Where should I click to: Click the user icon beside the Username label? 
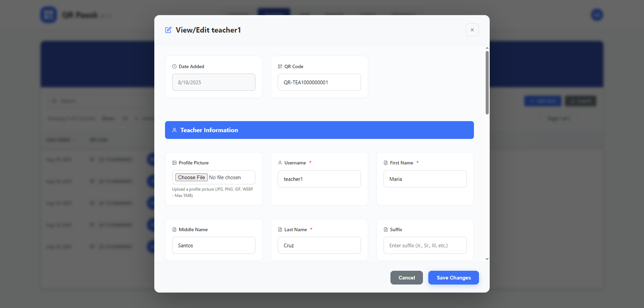click(280, 163)
